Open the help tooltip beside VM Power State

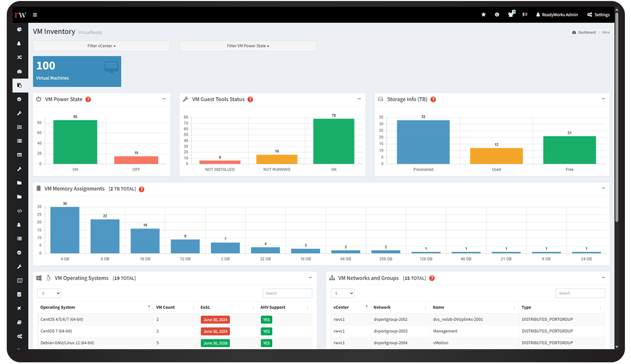(88, 99)
